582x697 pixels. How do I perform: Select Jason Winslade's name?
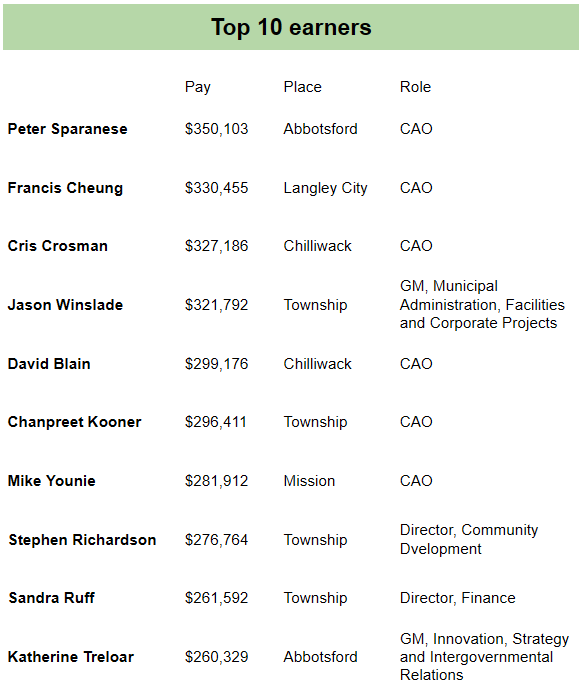click(x=65, y=305)
